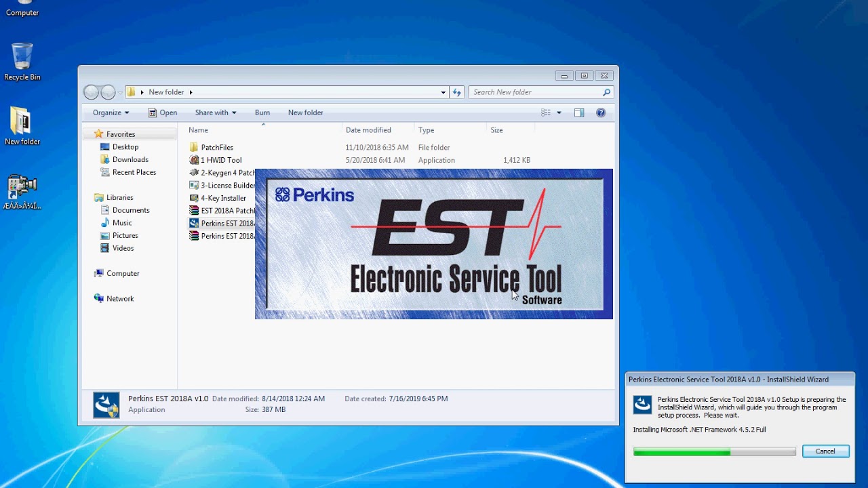
Task: Select the 1 HWID Tool application
Action: [221, 160]
